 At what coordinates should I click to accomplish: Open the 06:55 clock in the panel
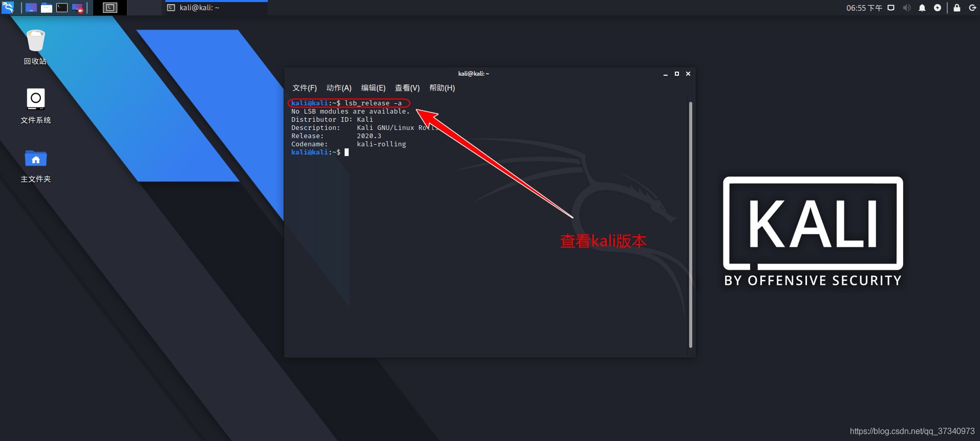864,8
